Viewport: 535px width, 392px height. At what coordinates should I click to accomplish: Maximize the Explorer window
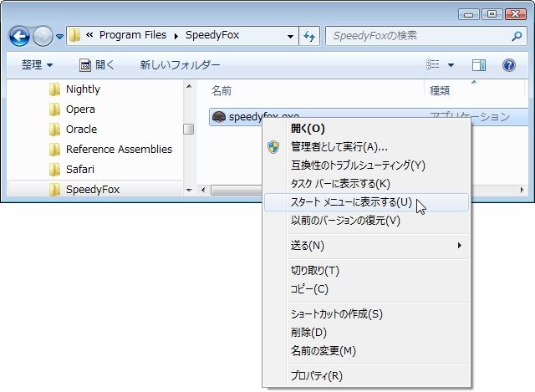[x=492, y=14]
